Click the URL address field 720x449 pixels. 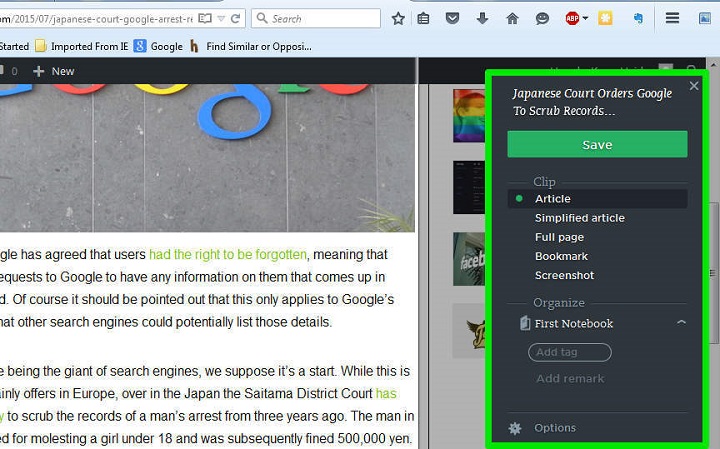pos(96,19)
